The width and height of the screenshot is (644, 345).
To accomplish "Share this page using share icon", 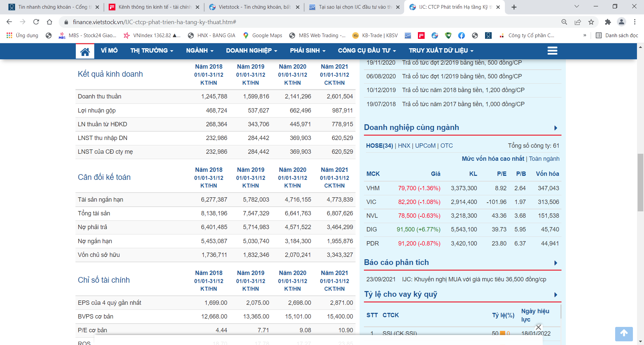I will pos(578,22).
